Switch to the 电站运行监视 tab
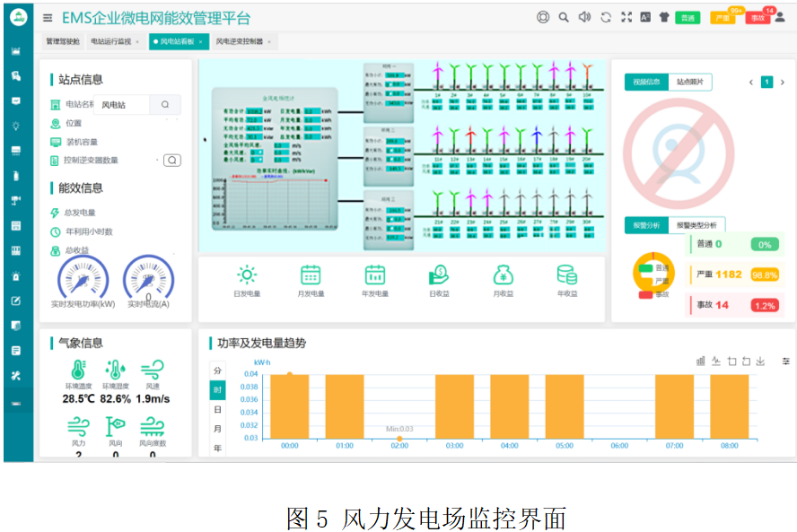The image size is (797, 532). point(110,39)
